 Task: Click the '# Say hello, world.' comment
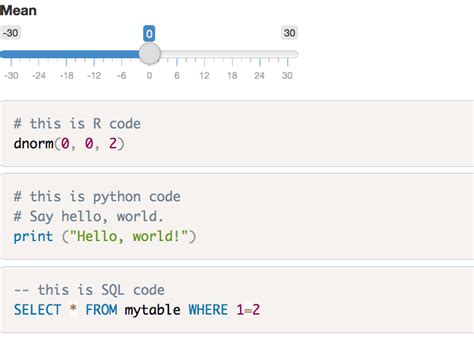(x=88, y=217)
